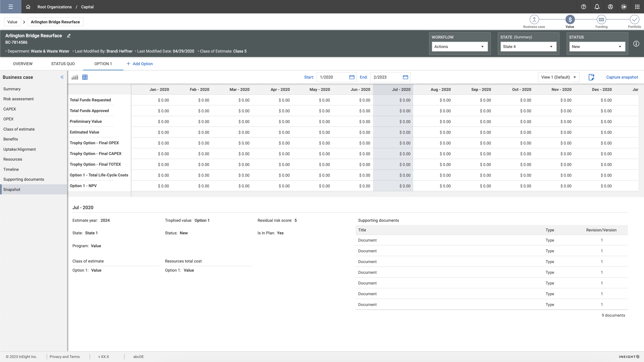
Task: Click the snapshot notes edit icon
Action: pos(591,77)
